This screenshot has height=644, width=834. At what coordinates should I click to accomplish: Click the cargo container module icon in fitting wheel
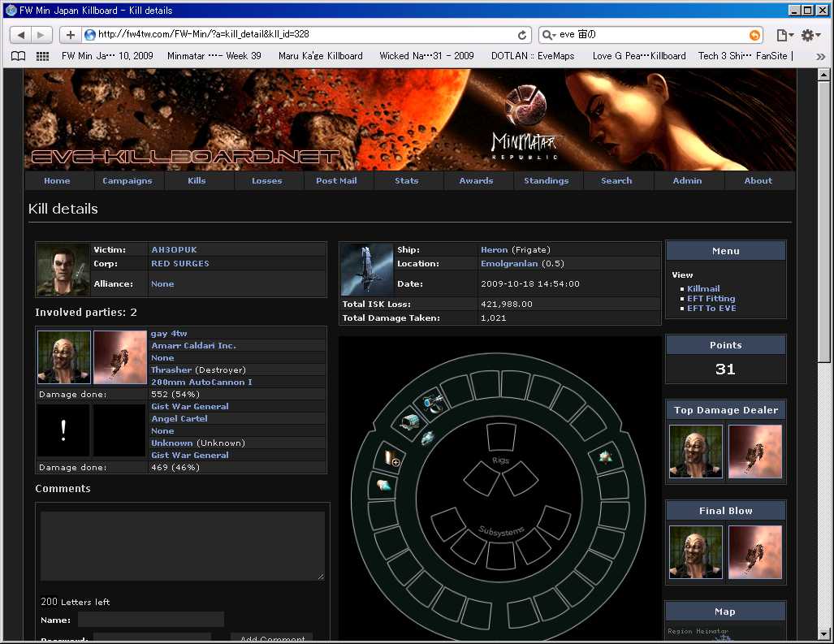point(408,423)
